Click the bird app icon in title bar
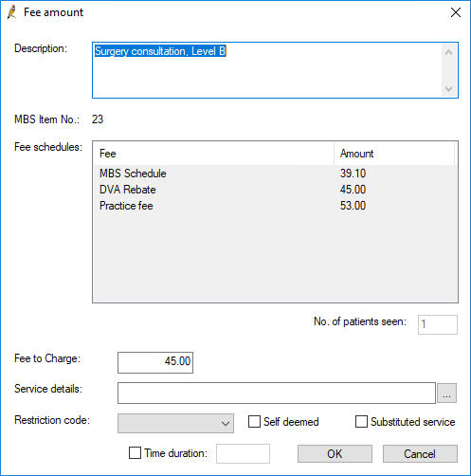Viewport: 471px width, 476px height. click(x=12, y=12)
